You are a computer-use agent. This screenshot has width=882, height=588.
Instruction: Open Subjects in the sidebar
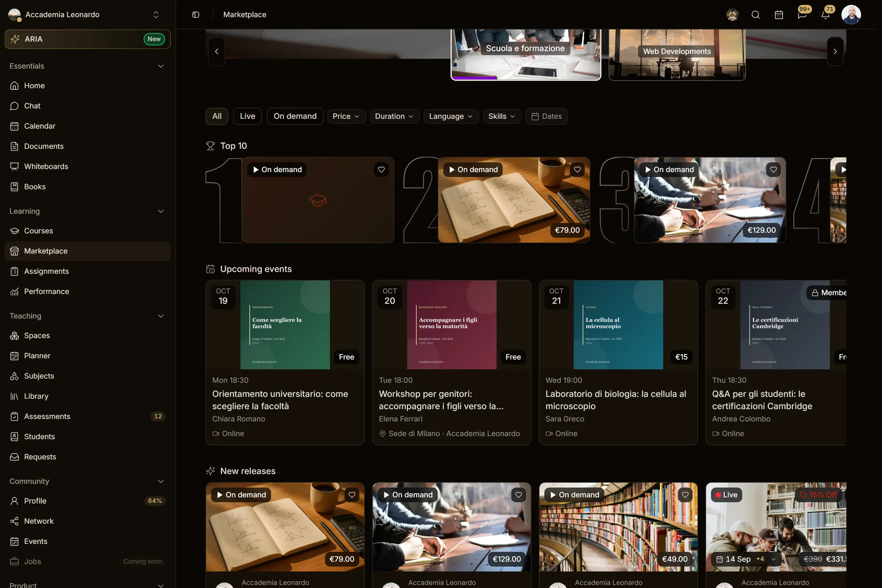tap(87, 376)
